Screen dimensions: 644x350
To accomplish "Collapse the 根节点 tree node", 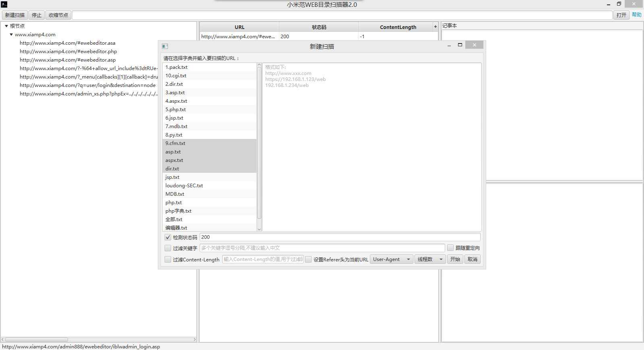I will click(6, 26).
